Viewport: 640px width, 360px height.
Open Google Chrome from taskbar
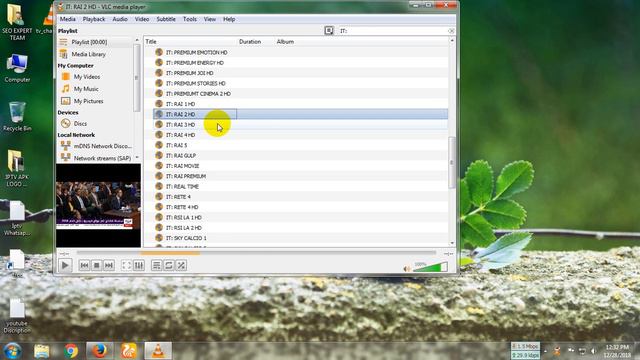tap(71, 351)
